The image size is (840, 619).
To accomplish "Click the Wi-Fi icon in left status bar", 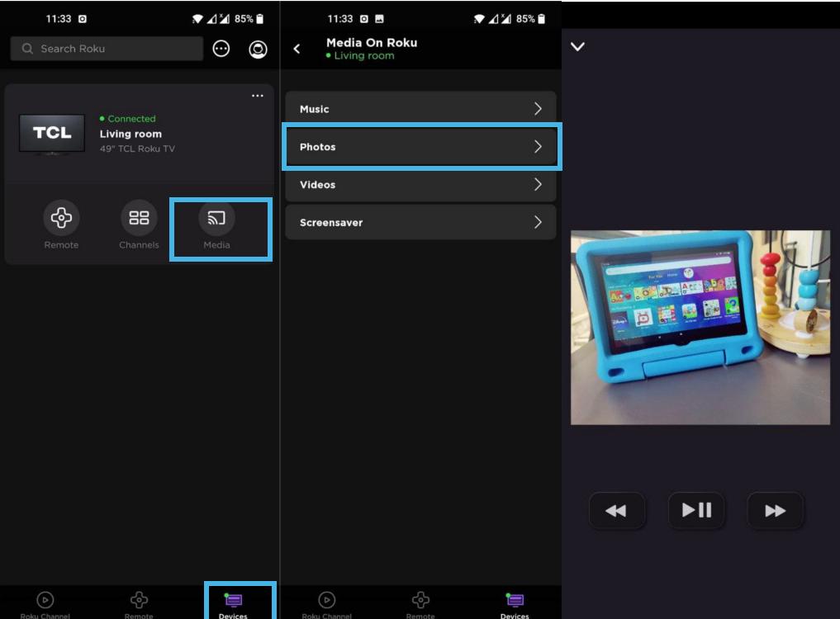I will 197,19.
